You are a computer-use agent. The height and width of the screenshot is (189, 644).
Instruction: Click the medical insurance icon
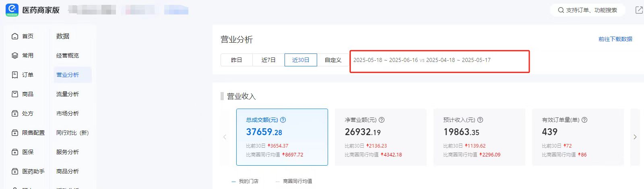(x=15, y=152)
